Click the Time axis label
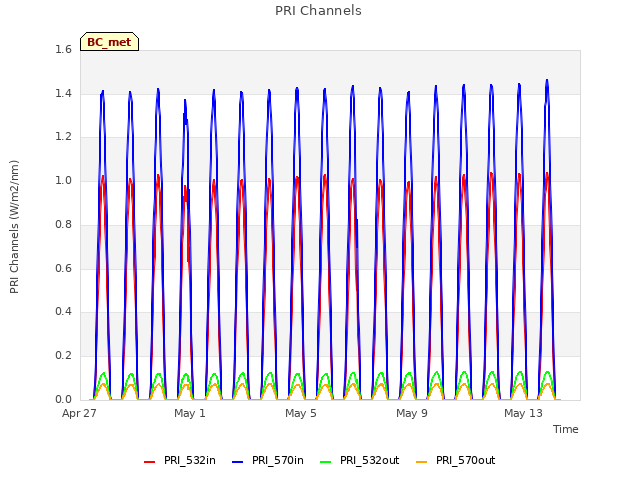Image resolution: width=640 pixels, height=480 pixels. point(566,429)
